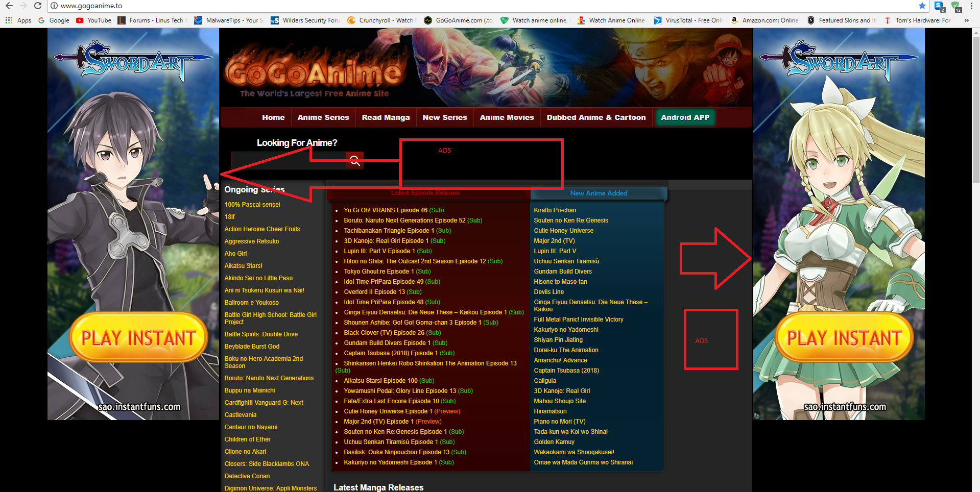Click the GoGoAnime logo banner

tap(315, 71)
